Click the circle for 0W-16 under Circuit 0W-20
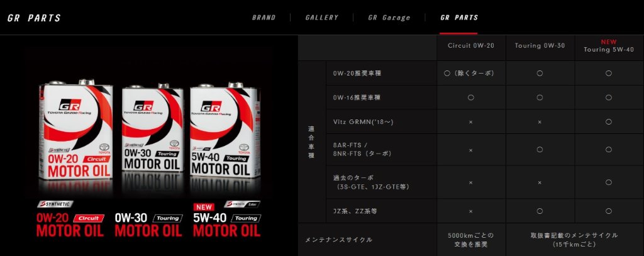This screenshot has width=644, height=256. (471, 97)
